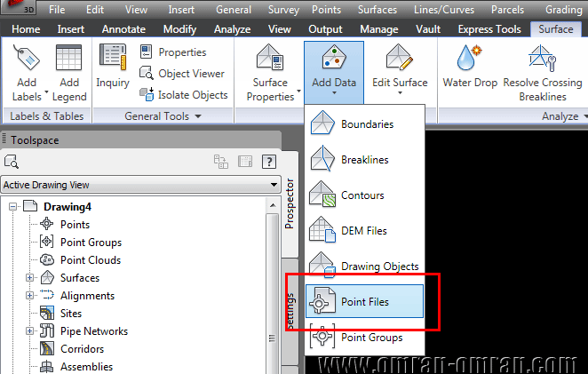
Task: Click the Civil 3D application menu button
Action: click(x=19, y=7)
